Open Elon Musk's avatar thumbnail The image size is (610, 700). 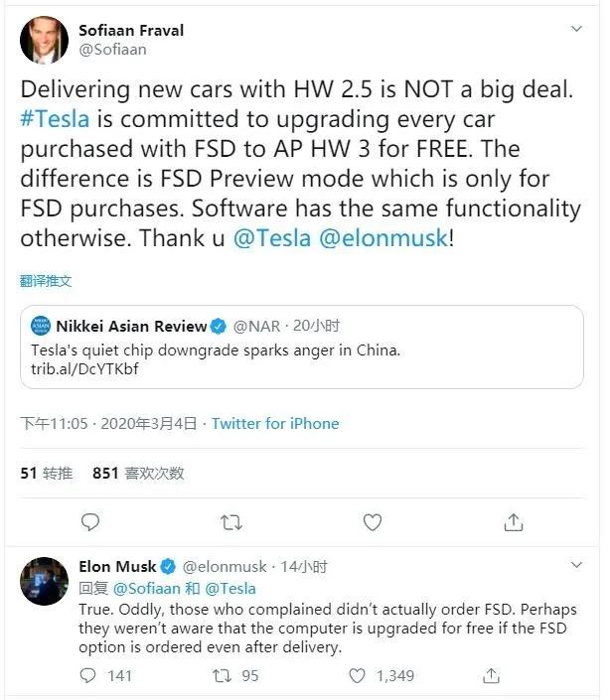pyautogui.click(x=44, y=578)
